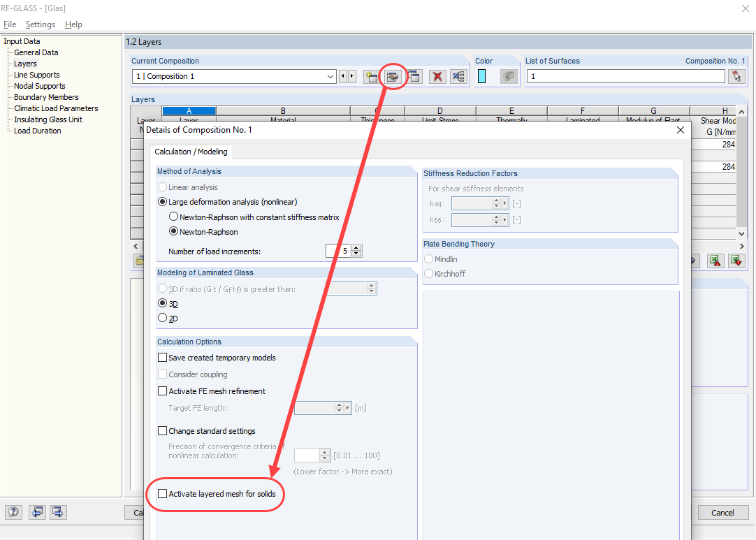Create a new composition with star icon
This screenshot has height=540, width=756.
point(371,76)
